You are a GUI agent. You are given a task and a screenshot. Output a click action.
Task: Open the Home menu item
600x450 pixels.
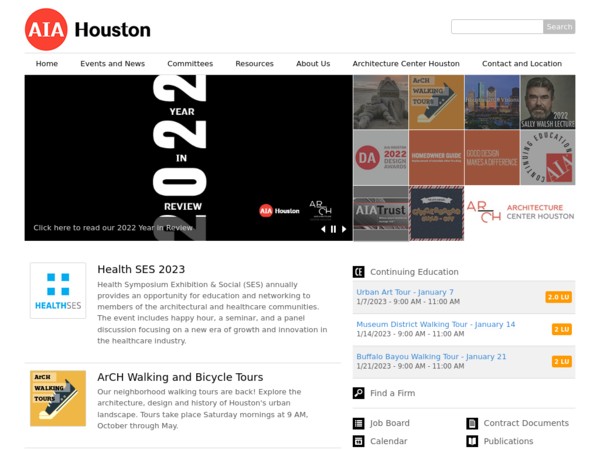click(47, 64)
